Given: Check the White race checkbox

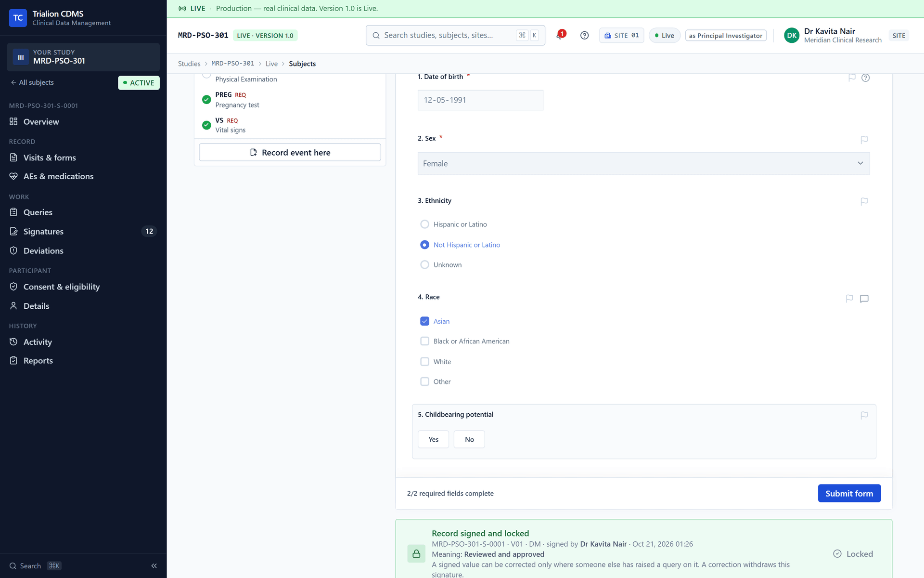Looking at the screenshot, I should click(424, 362).
